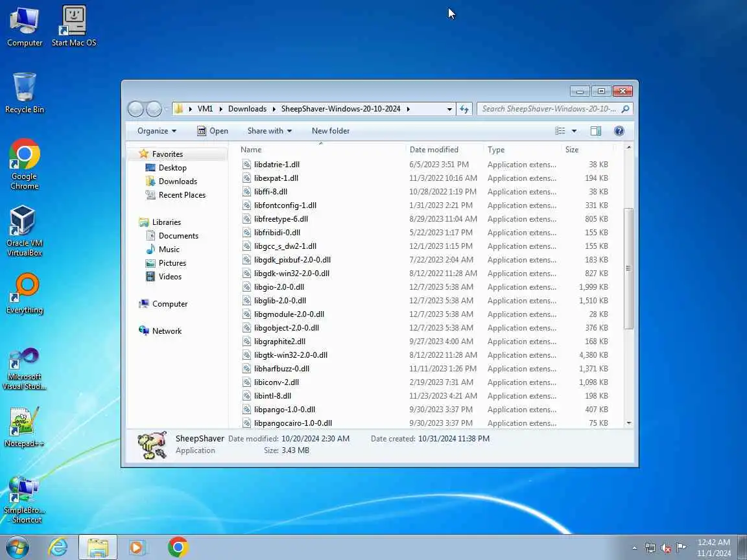
Task: Select Microsoft Visual Studio shortcut
Action: [24, 369]
